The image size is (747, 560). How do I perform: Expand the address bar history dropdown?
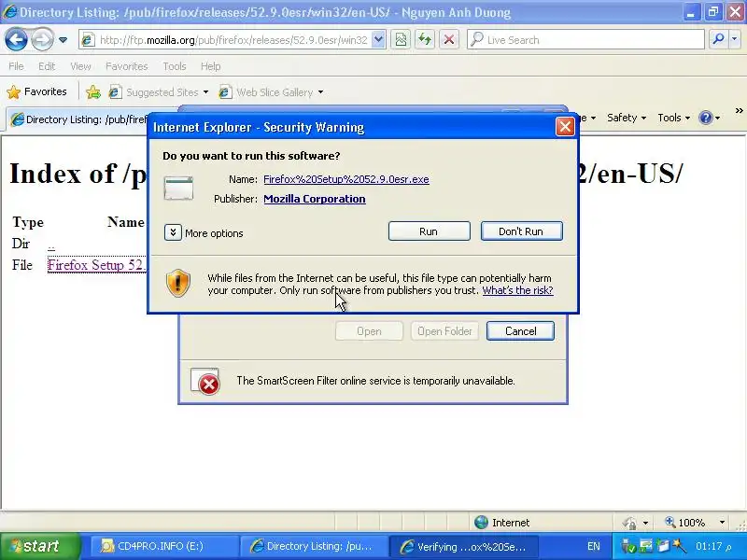tap(378, 40)
